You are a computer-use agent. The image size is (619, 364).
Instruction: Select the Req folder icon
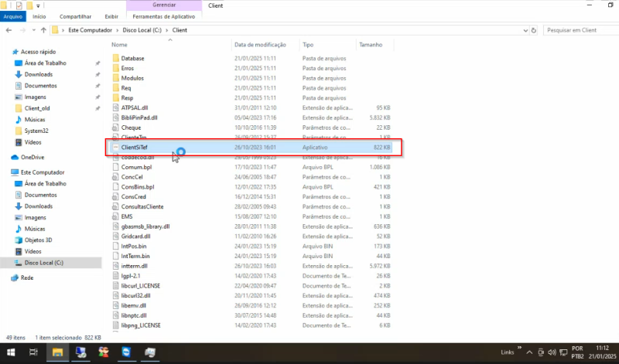pyautogui.click(x=115, y=87)
